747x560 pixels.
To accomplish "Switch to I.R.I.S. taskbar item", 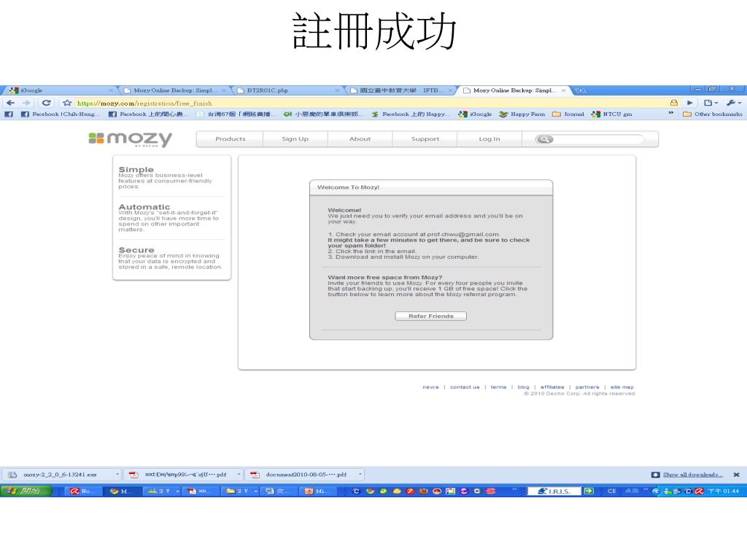I will tap(554, 491).
